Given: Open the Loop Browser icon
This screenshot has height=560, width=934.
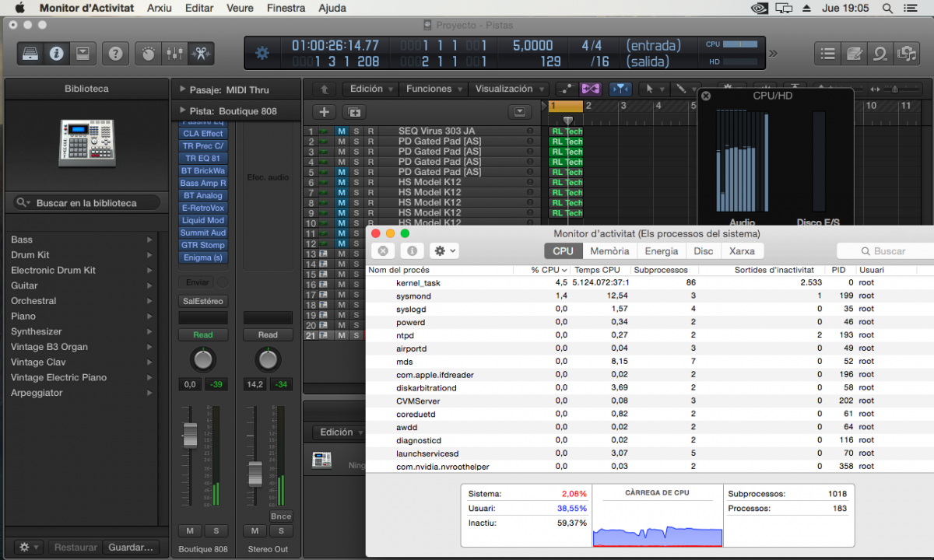Looking at the screenshot, I should pos(880,54).
